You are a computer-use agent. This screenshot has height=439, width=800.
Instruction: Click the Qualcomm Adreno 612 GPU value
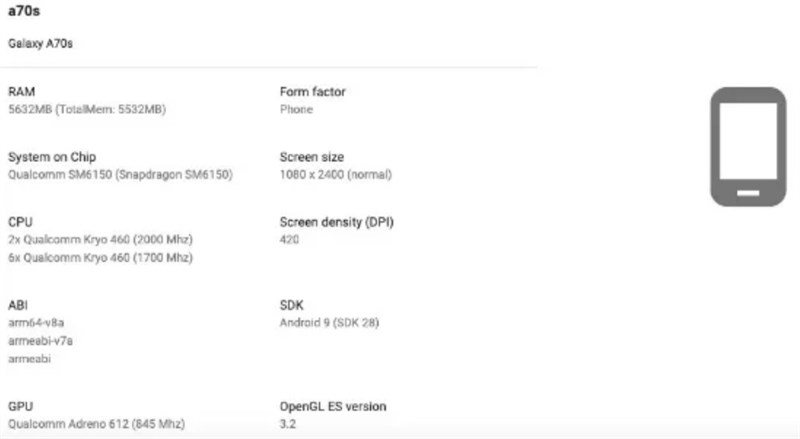pos(96,424)
